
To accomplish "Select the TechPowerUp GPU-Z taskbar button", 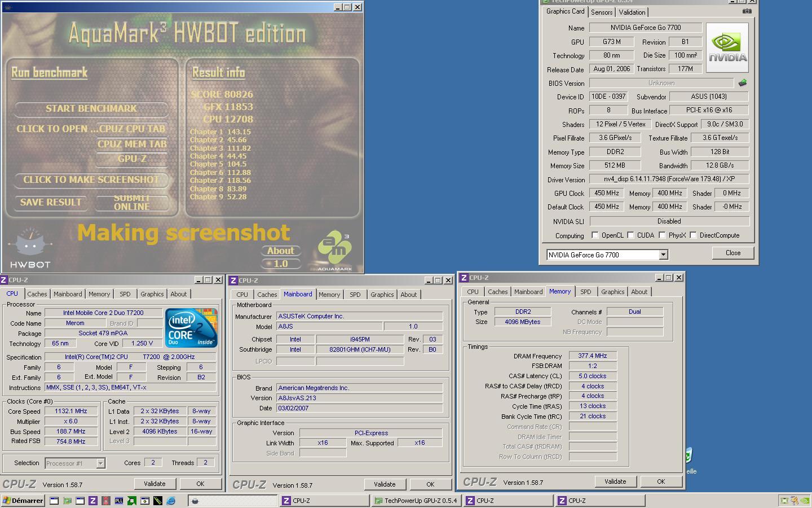I will [416, 501].
